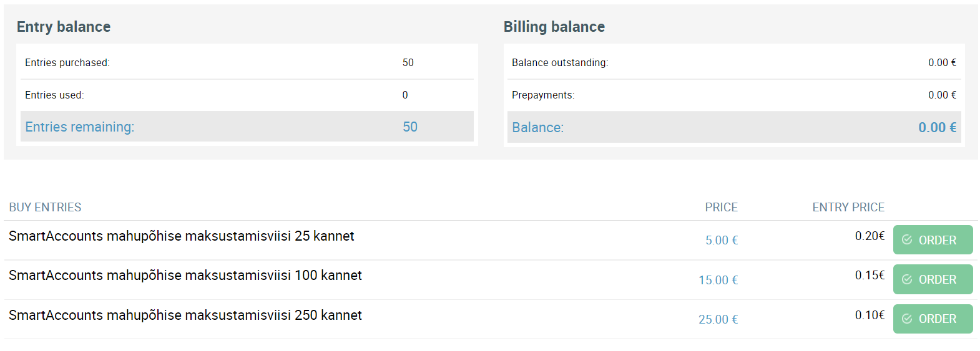This screenshot has height=351, width=980.
Task: Click checkmark icon on third ORDER button
Action: click(x=907, y=319)
